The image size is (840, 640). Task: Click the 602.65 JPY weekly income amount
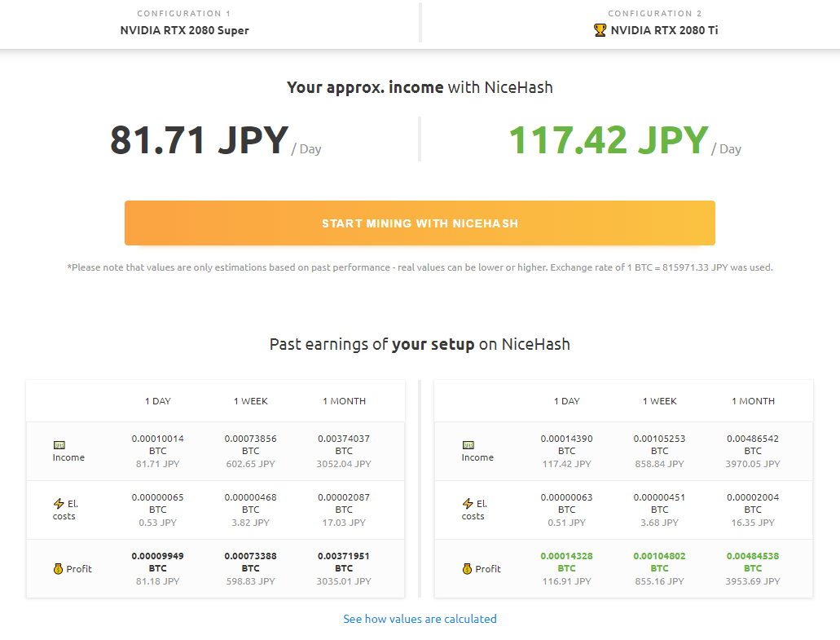tap(251, 464)
